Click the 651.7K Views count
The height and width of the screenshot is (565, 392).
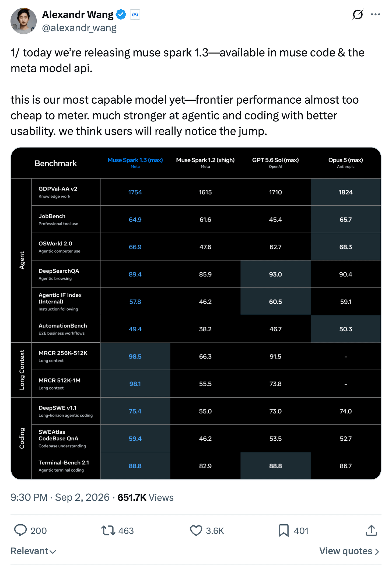click(146, 497)
